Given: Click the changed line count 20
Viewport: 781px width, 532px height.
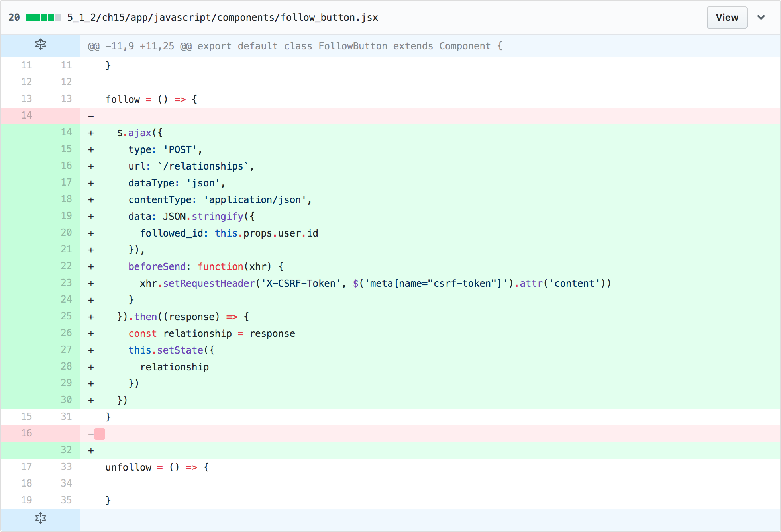Looking at the screenshot, I should 14,18.
